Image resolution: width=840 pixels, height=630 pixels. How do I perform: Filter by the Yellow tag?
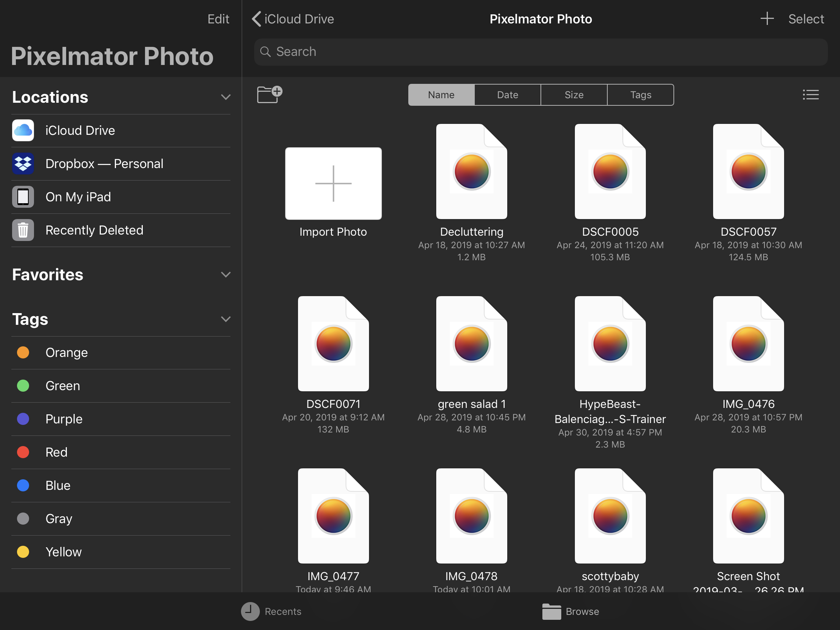click(x=121, y=552)
